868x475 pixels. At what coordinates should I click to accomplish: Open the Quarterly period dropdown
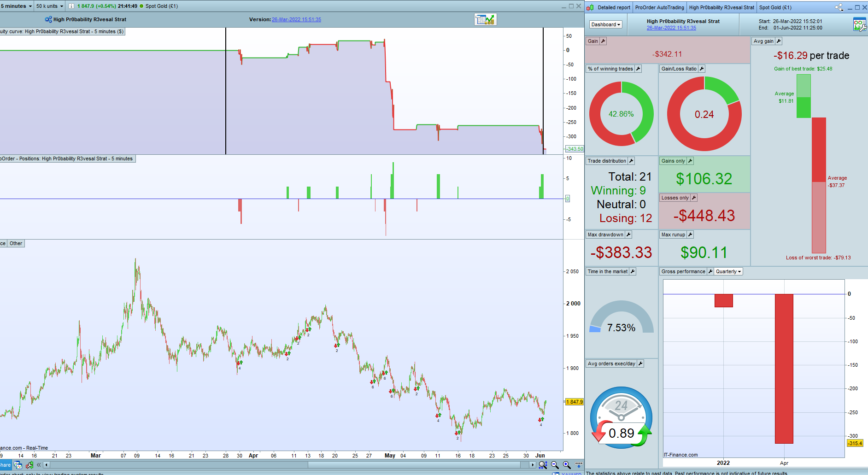pyautogui.click(x=728, y=271)
